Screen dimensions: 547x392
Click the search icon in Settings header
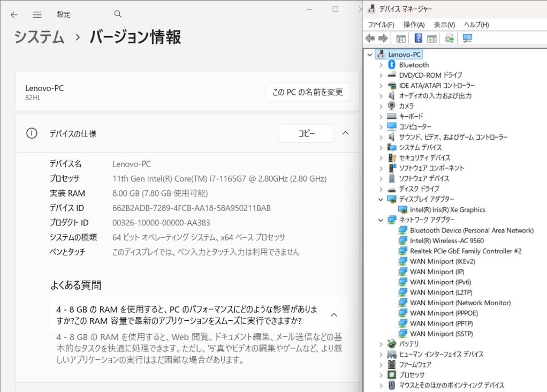(118, 14)
